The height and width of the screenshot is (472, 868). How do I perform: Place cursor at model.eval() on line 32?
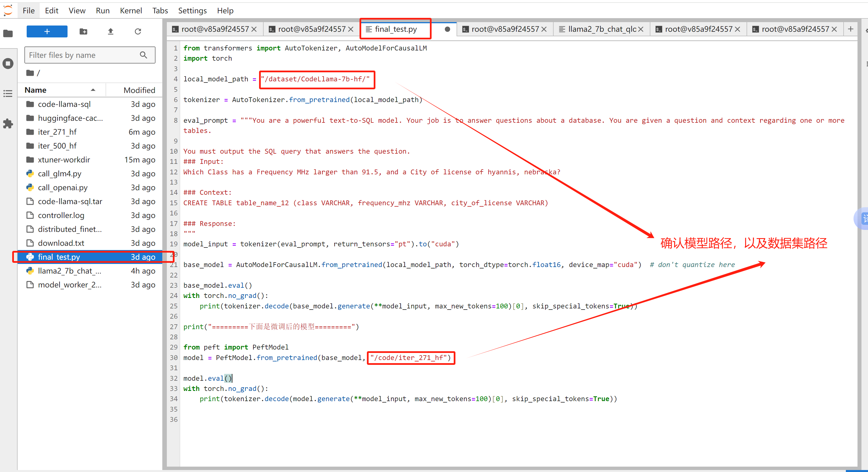(x=208, y=378)
